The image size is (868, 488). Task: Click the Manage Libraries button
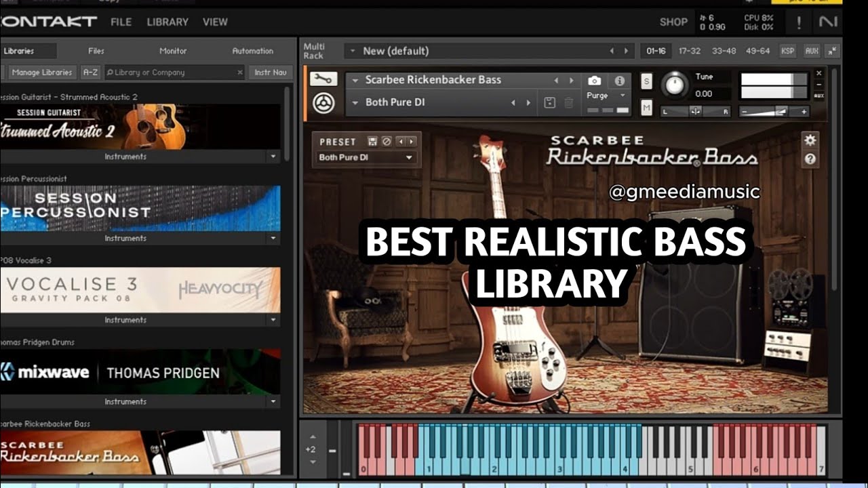pos(41,73)
